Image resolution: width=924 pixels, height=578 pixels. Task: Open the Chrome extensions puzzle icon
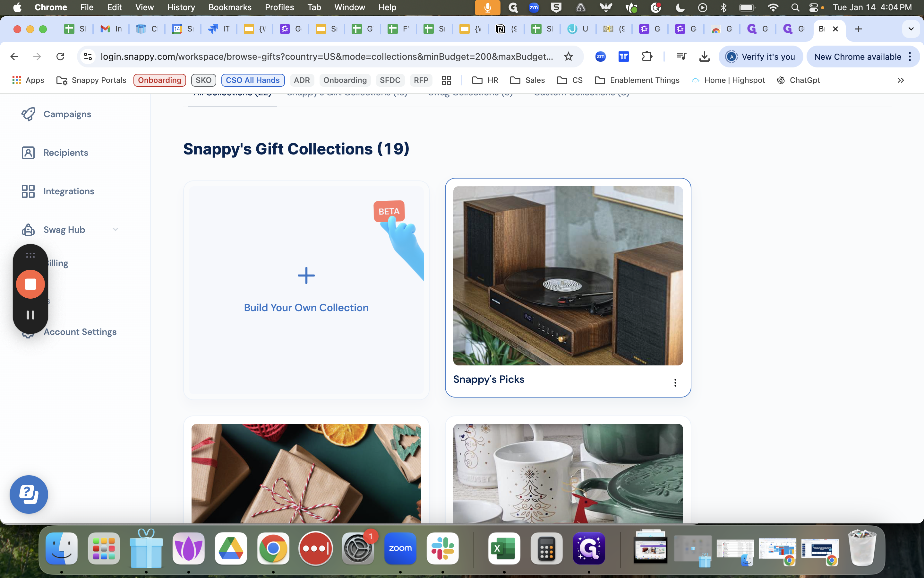647,57
